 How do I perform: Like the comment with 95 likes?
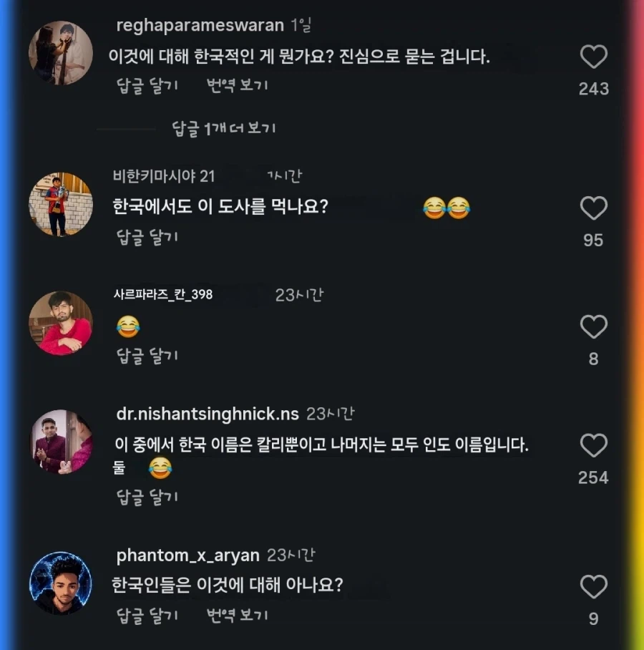click(593, 208)
